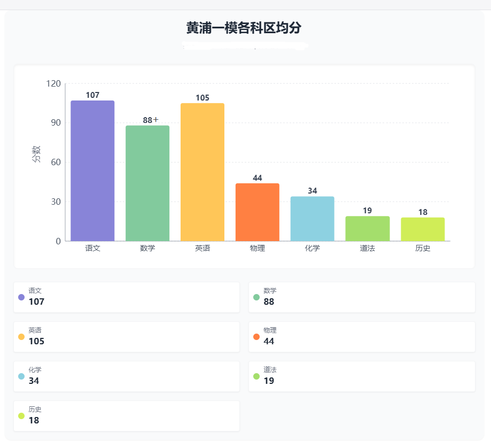The width and height of the screenshot is (491, 448).
Task: Select the lime 历史 bar
Action: (x=423, y=229)
